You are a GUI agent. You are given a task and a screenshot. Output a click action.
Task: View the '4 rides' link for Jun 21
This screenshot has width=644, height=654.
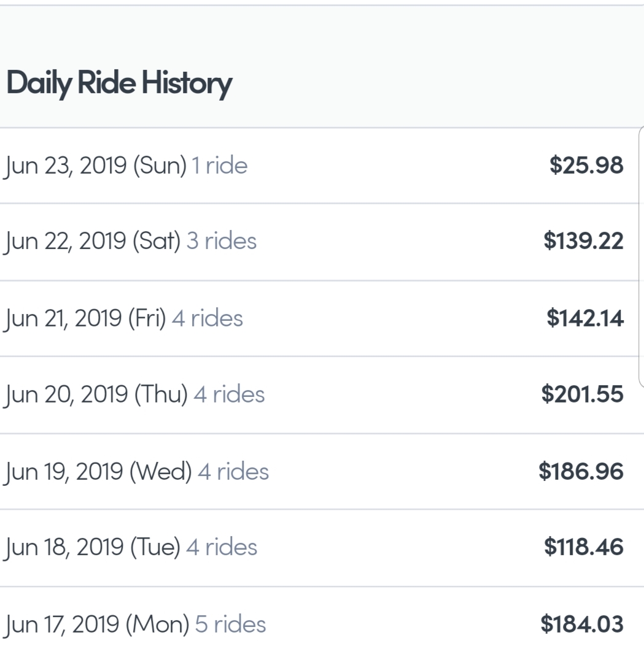point(207,318)
